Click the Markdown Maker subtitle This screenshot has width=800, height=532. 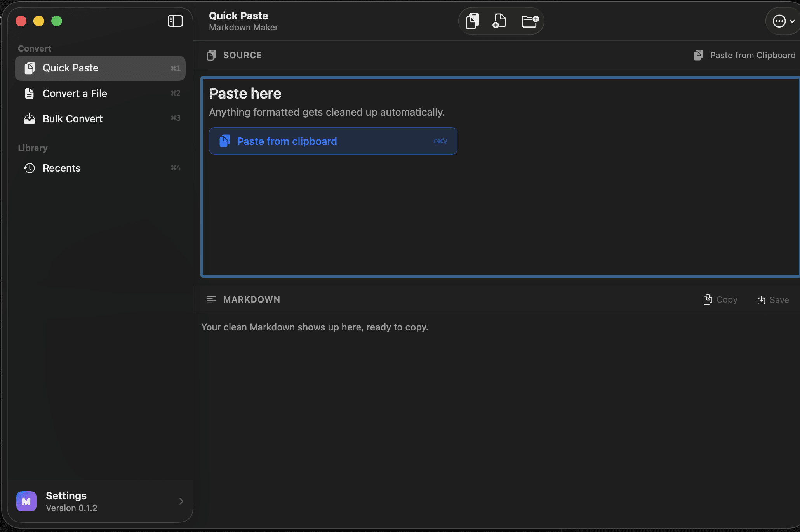point(243,28)
